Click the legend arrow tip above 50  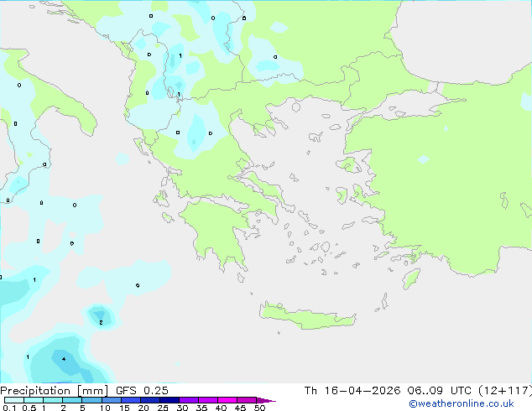point(266,400)
